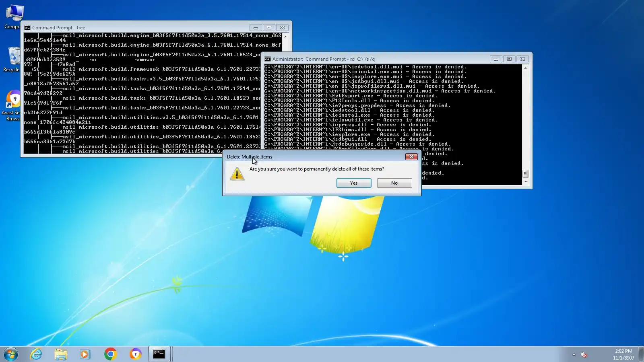Maximize the Administrator Command Prompt window
The height and width of the screenshot is (362, 644).
coord(509,59)
